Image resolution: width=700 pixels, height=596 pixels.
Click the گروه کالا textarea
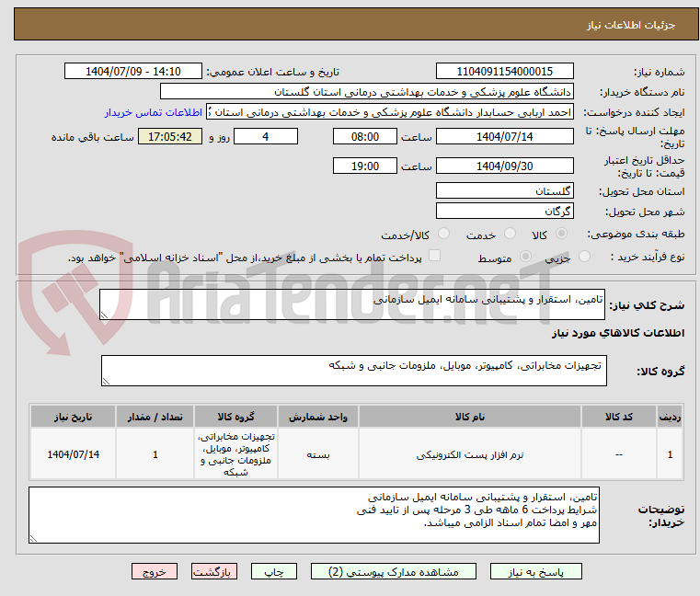354,371
